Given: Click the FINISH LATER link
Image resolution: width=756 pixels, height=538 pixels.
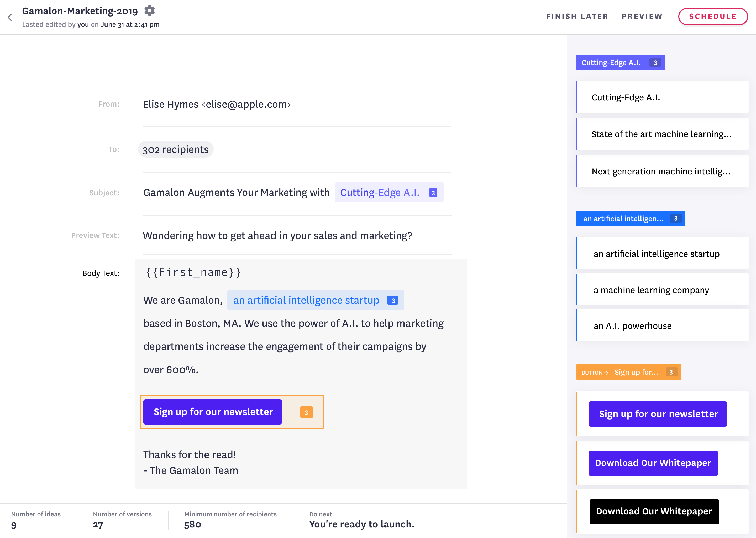Looking at the screenshot, I should point(577,16).
